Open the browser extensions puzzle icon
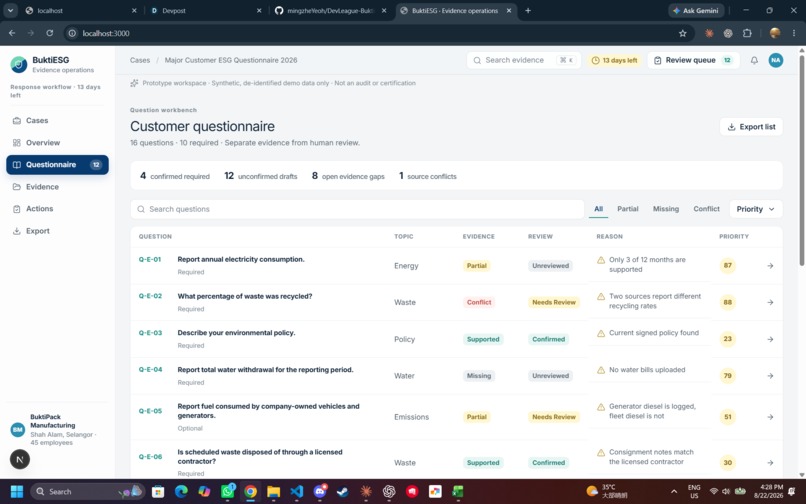The height and width of the screenshot is (504, 806). pos(747,33)
